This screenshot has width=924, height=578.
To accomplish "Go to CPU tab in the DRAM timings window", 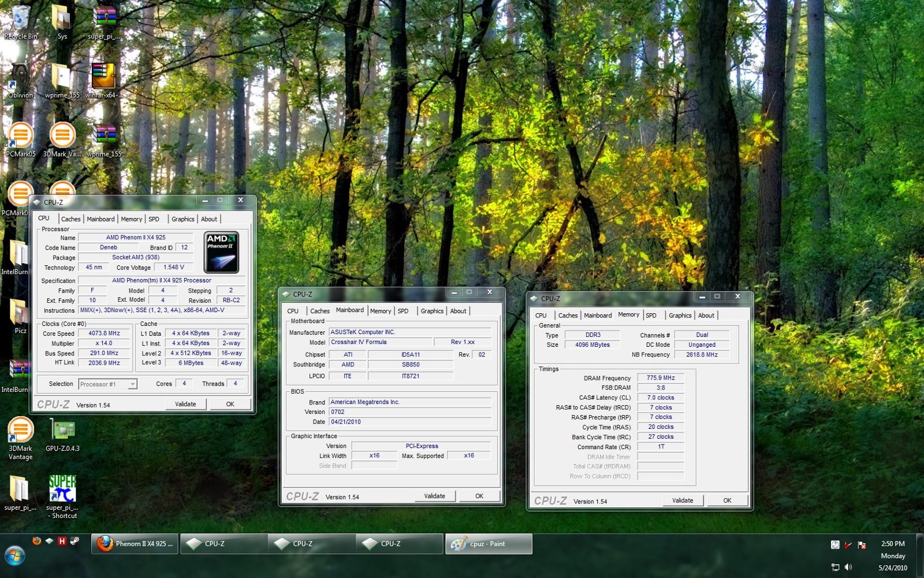I will [x=541, y=316].
